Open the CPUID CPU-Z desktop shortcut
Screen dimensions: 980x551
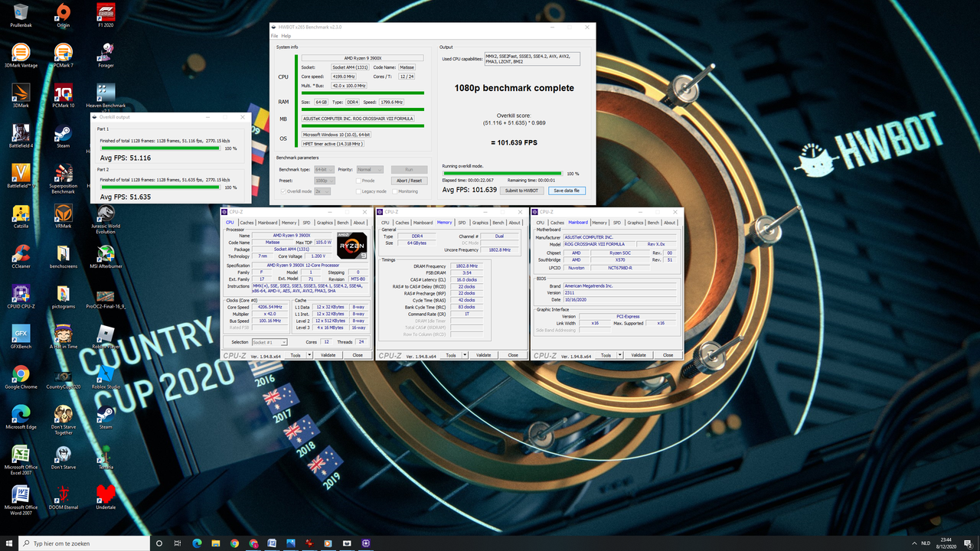(21, 297)
